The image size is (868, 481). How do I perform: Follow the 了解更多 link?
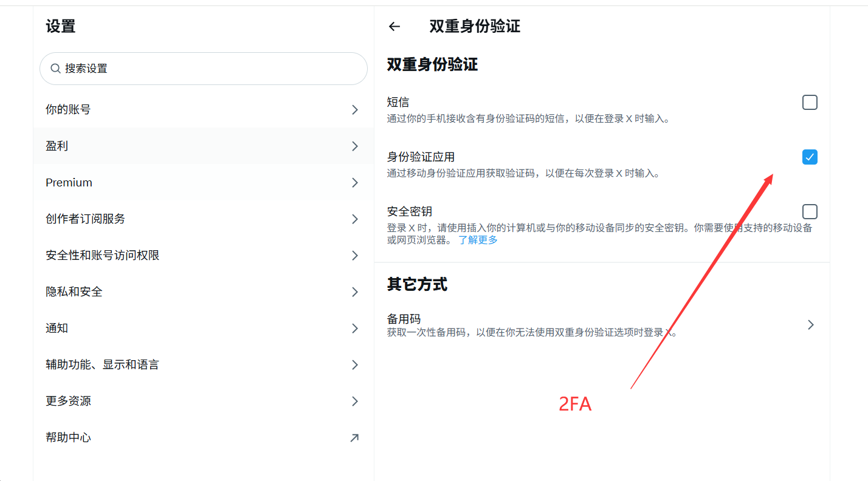[x=478, y=240]
